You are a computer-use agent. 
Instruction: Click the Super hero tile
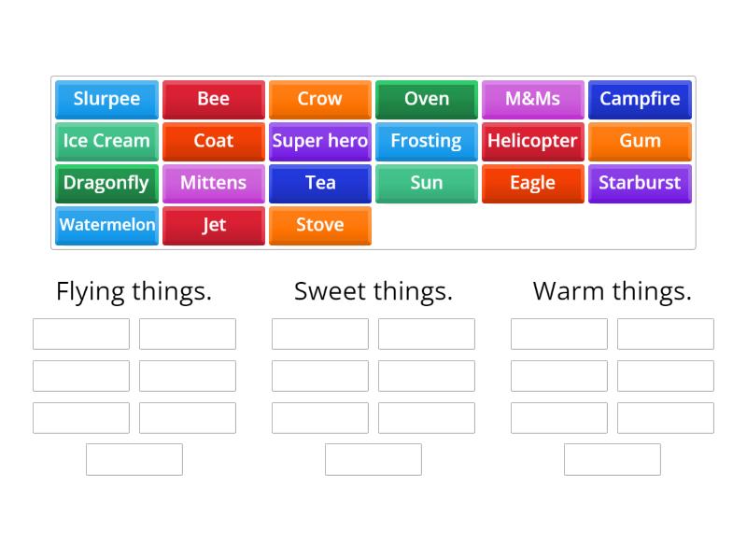pos(319,141)
